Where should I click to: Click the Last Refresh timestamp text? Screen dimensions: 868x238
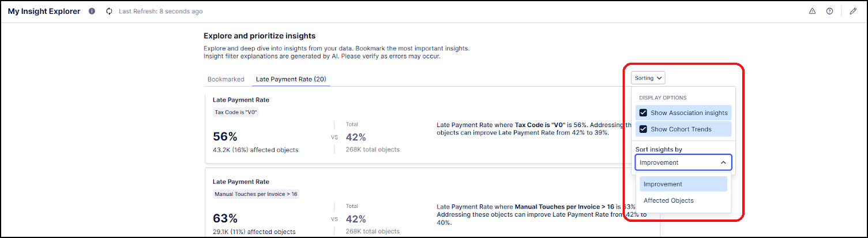tap(160, 11)
